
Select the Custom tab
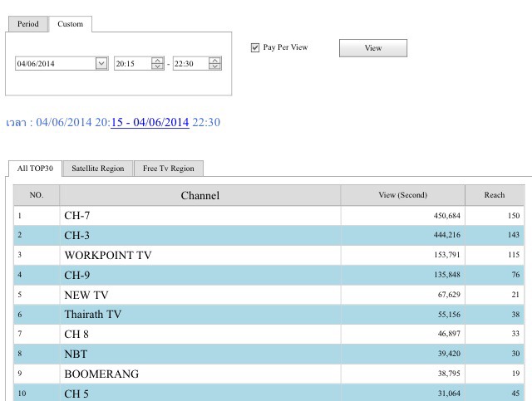70,24
